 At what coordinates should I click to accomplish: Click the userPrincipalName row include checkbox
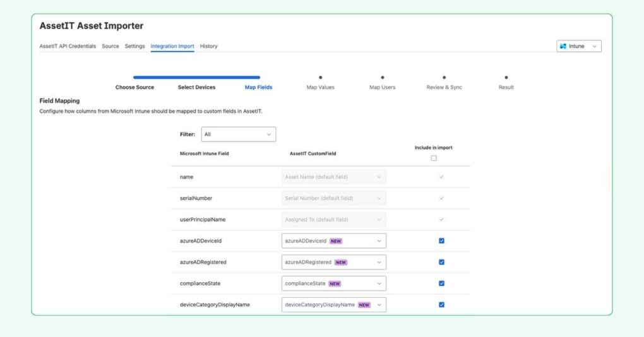click(441, 220)
